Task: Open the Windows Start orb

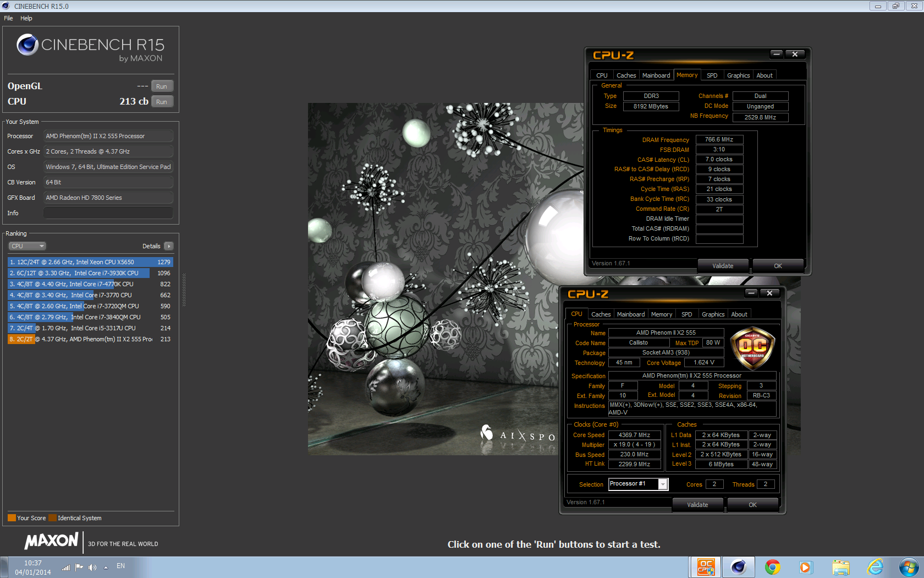Action: (x=909, y=567)
